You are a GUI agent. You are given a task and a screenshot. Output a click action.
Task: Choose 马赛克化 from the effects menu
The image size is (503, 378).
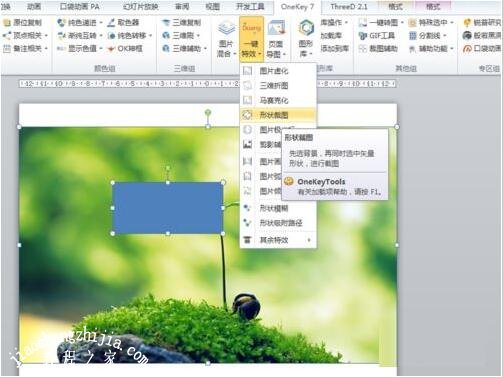pos(278,100)
